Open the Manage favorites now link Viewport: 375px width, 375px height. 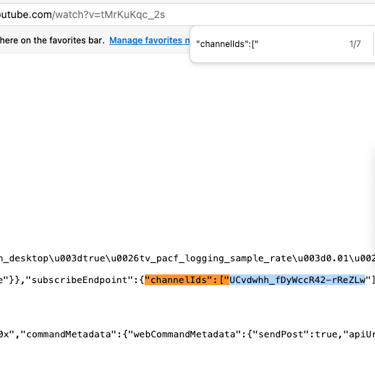click(149, 40)
